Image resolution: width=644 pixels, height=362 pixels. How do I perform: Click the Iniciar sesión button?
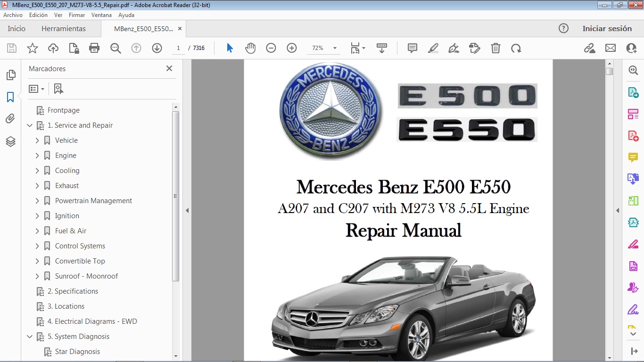(608, 28)
